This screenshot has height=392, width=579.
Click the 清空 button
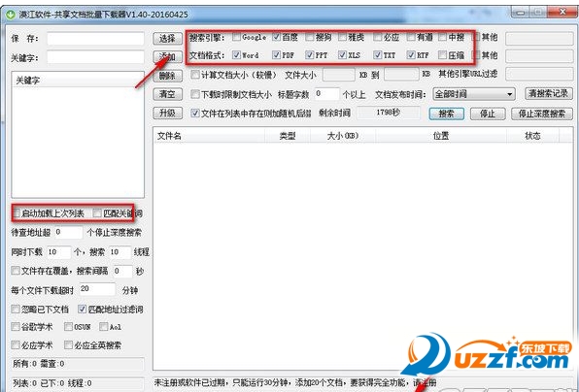tap(167, 94)
